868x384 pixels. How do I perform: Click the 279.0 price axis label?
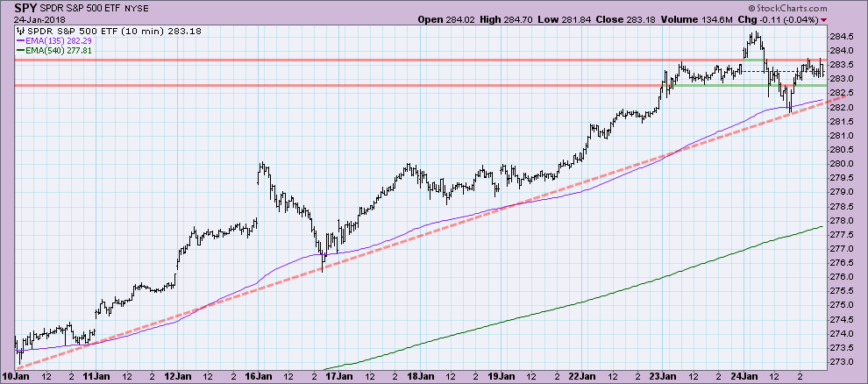tap(842, 191)
